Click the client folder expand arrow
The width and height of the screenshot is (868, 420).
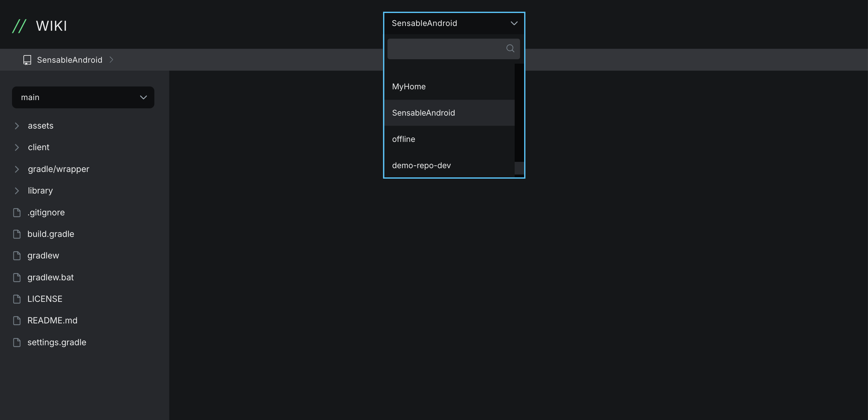(x=16, y=147)
